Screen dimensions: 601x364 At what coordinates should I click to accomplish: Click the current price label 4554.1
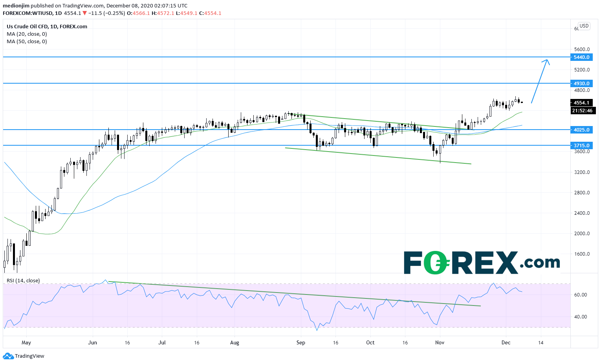581,103
